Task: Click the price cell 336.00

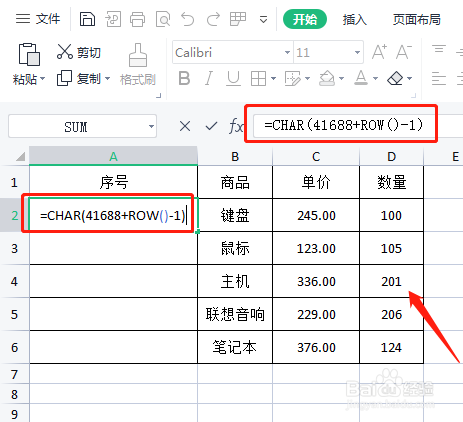Action: pyautogui.click(x=316, y=281)
